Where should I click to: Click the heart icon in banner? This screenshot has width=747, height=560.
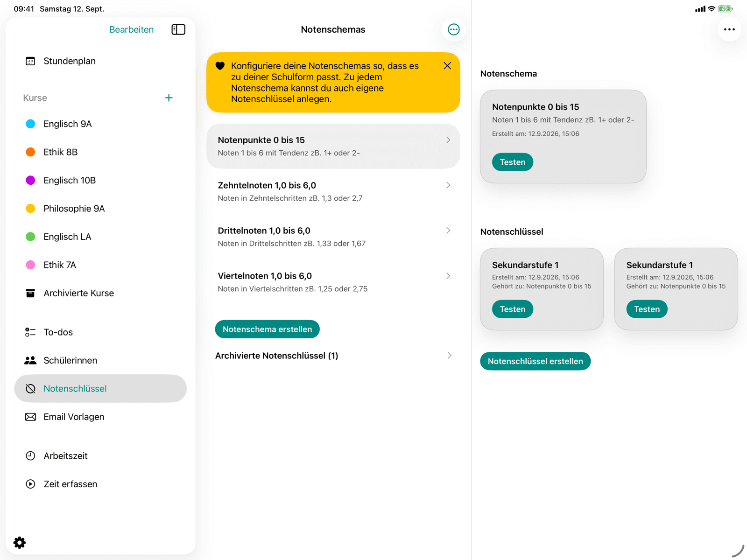tap(220, 66)
